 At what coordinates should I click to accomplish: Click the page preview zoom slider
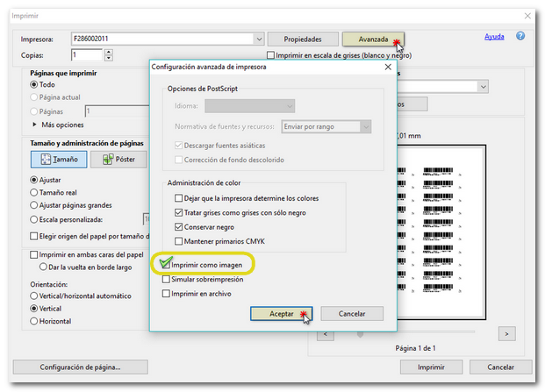pos(361,334)
